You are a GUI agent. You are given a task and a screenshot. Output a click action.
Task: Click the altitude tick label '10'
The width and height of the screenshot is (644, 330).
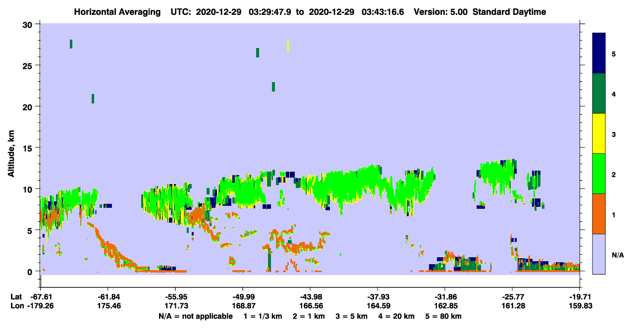pyautogui.click(x=29, y=189)
